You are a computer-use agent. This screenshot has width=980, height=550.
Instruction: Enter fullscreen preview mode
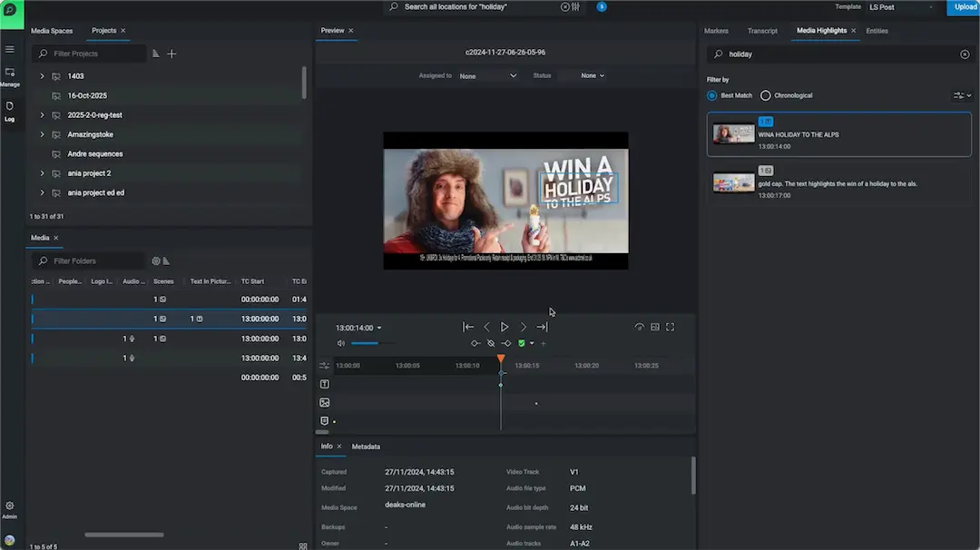click(x=671, y=327)
